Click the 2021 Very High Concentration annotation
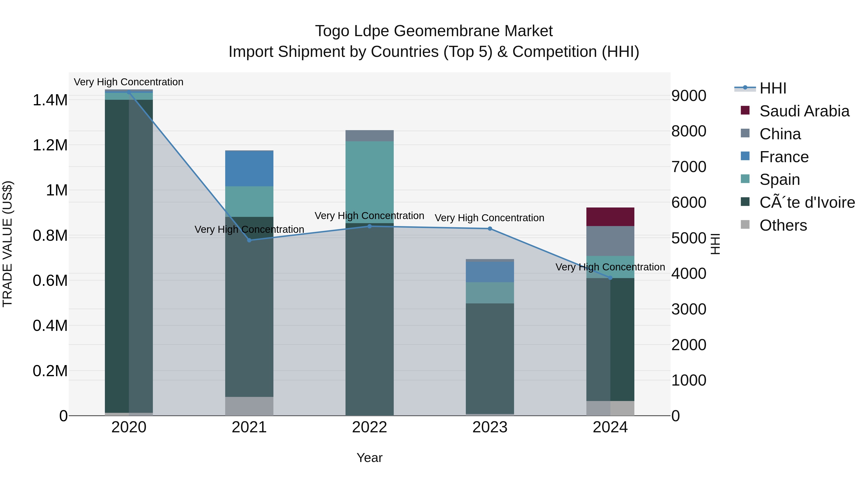 249,229
